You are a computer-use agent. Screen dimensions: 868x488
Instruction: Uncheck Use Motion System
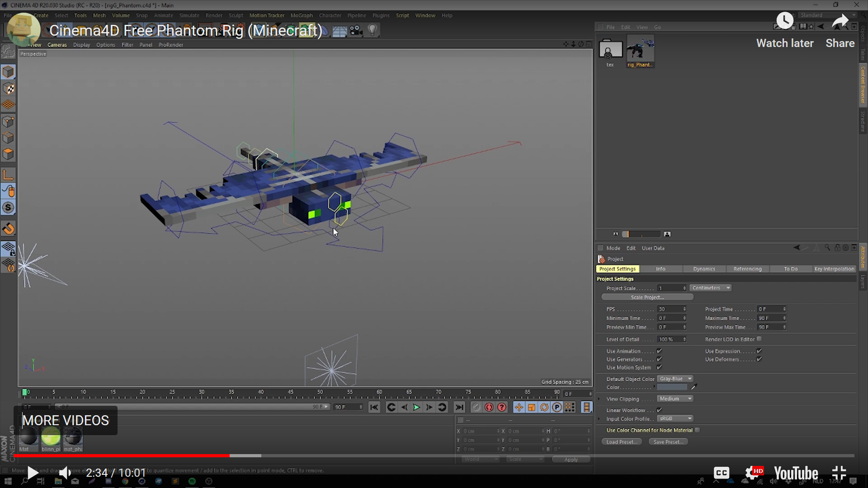point(660,367)
